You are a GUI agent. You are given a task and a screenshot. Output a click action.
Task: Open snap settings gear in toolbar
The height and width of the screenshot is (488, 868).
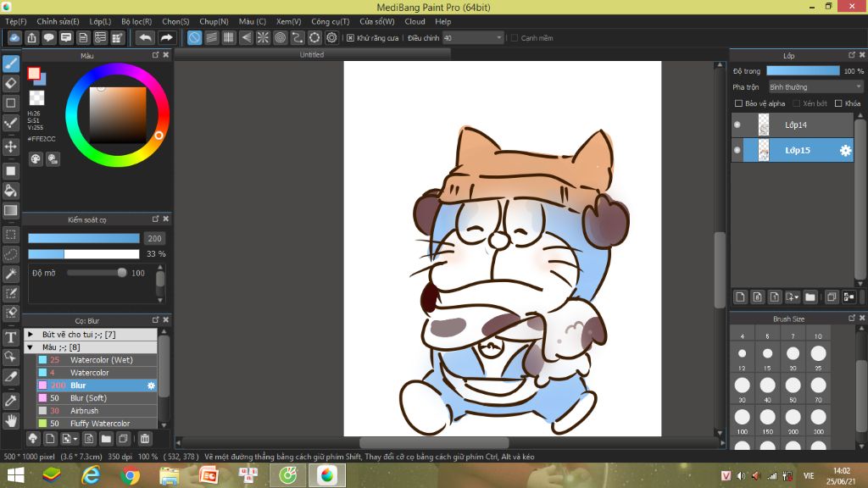pyautogui.click(x=331, y=37)
